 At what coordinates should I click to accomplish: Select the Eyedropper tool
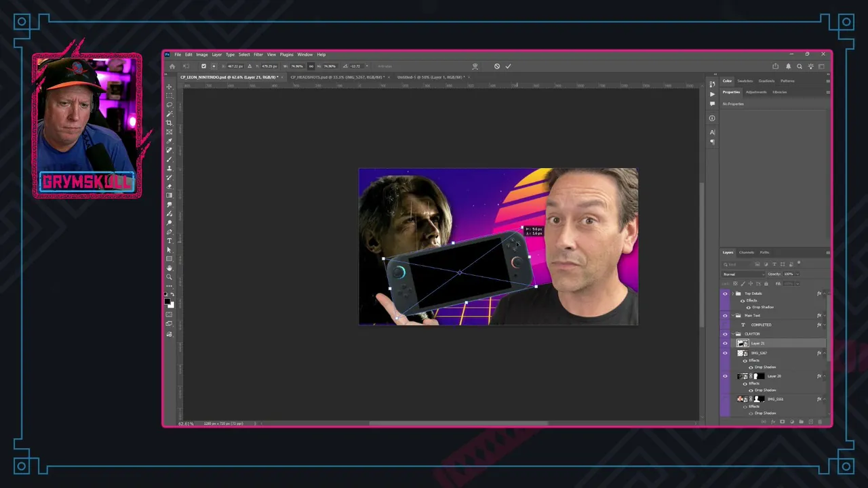168,141
